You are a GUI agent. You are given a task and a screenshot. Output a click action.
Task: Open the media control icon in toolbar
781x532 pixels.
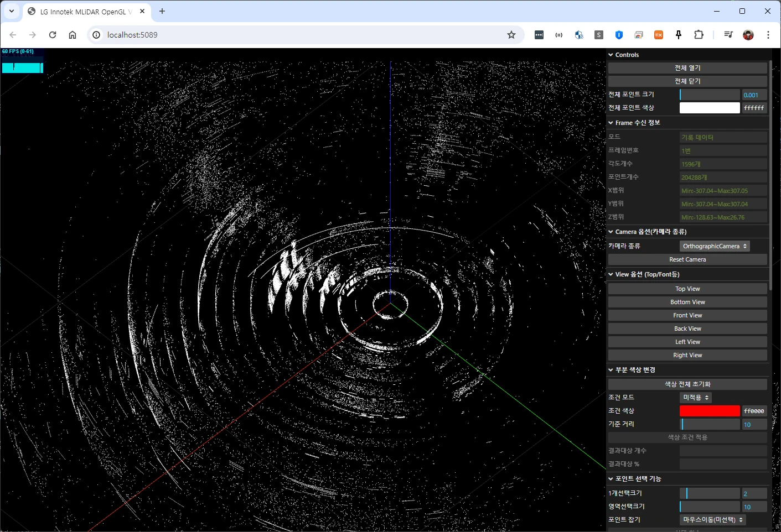coord(728,35)
